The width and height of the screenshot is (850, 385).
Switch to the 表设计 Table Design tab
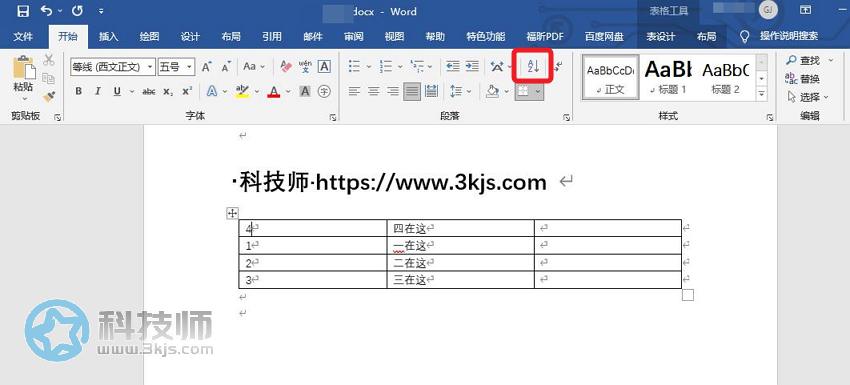click(x=660, y=37)
